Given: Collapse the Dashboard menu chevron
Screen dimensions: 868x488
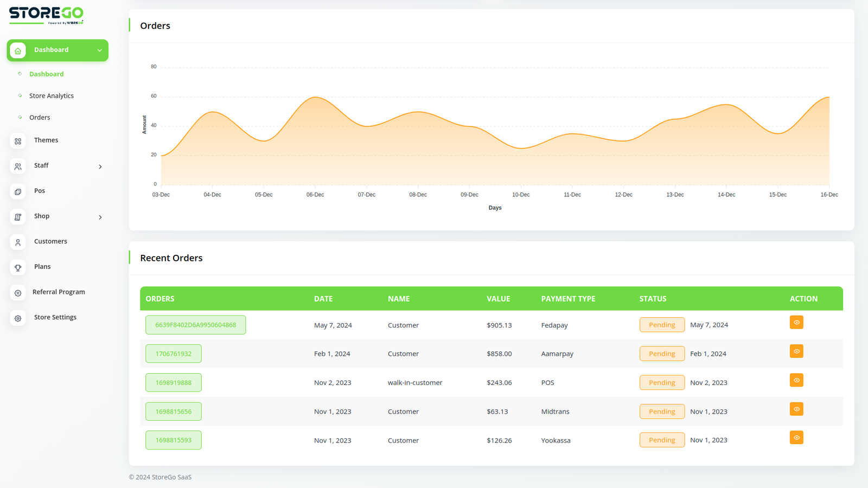Looking at the screenshot, I should point(100,50).
